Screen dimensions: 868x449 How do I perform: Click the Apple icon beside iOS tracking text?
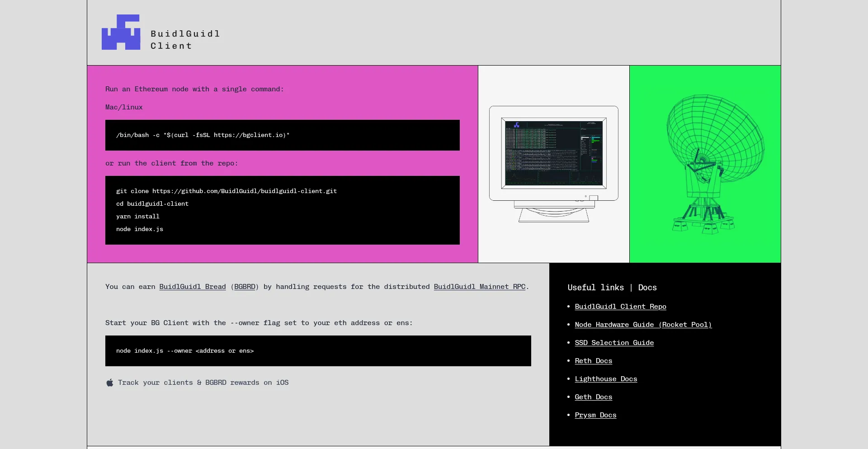pyautogui.click(x=110, y=383)
